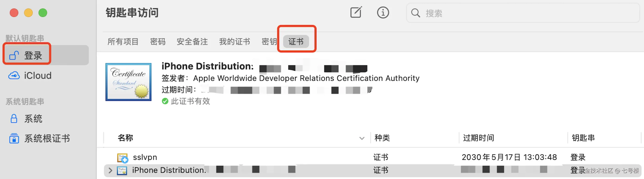
Task: Close the window with red button
Action: coord(14,13)
